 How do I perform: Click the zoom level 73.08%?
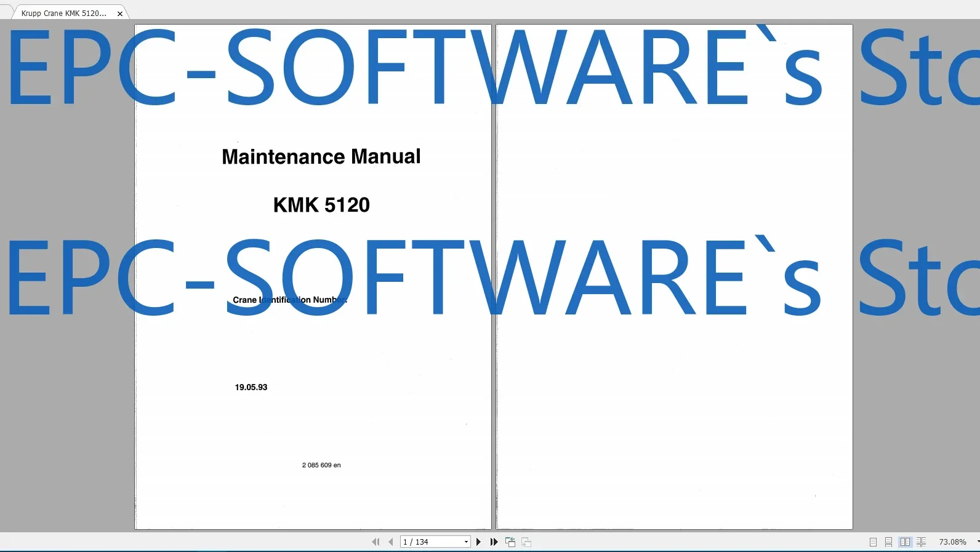coord(952,542)
